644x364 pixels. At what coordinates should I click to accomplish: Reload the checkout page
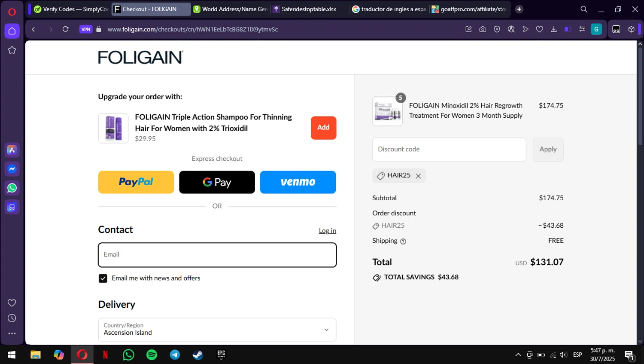[66, 29]
